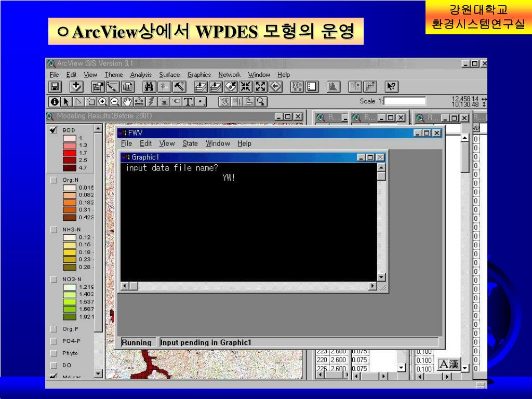Select the Pointer arrow tool

coord(66,101)
